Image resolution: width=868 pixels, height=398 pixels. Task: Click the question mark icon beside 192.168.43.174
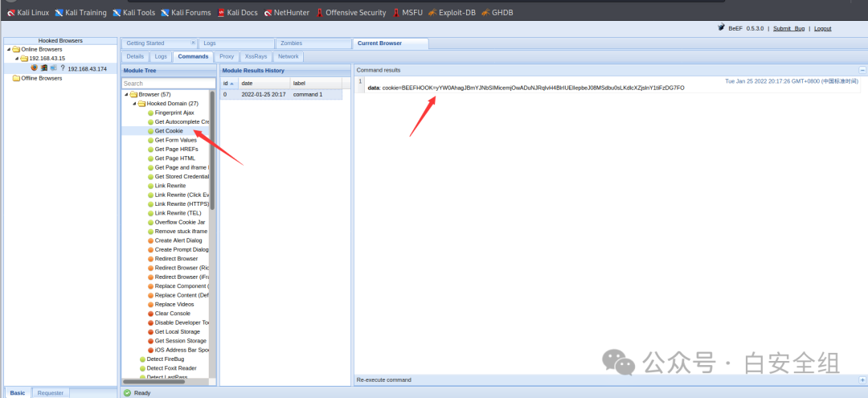point(63,68)
